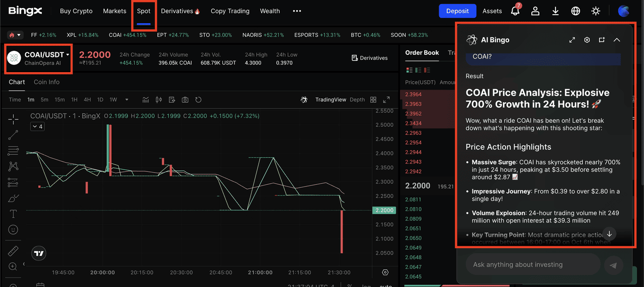Viewport: 644px width, 287px height.
Task: Start a new AI Bingo chat
Action: pos(601,40)
